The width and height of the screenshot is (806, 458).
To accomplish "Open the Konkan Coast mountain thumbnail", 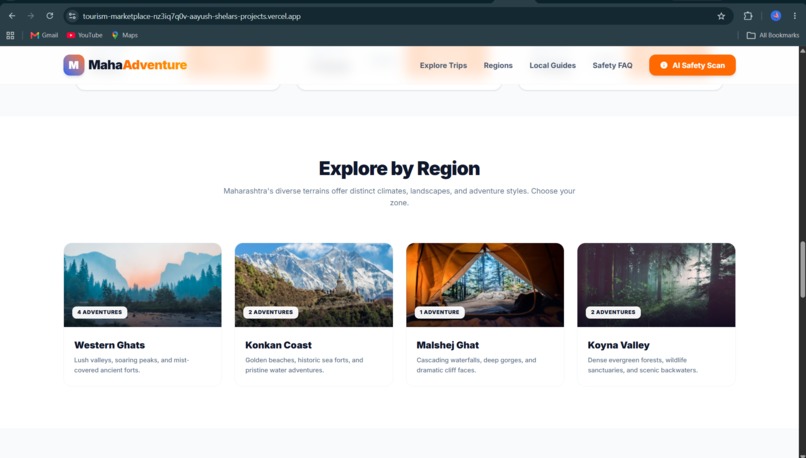I will pos(314,285).
